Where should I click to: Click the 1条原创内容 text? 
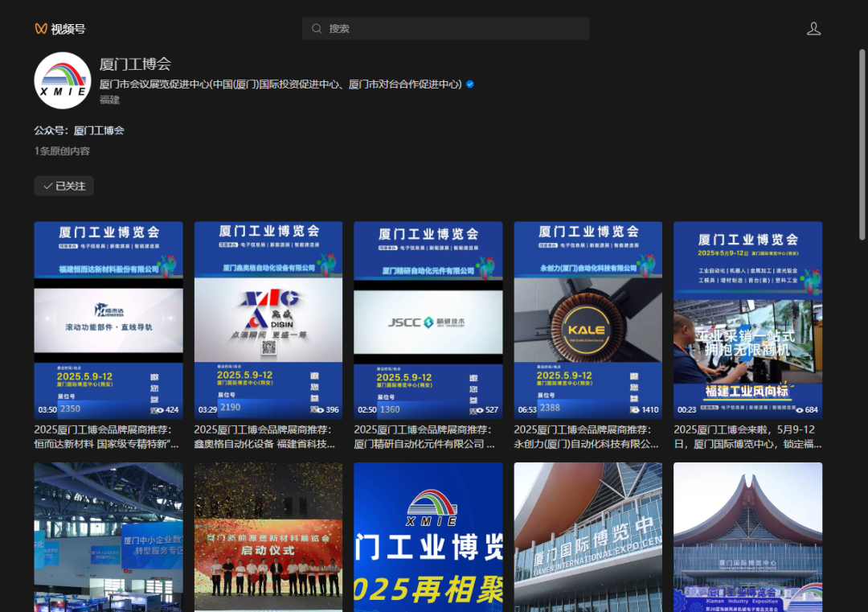[x=62, y=151]
